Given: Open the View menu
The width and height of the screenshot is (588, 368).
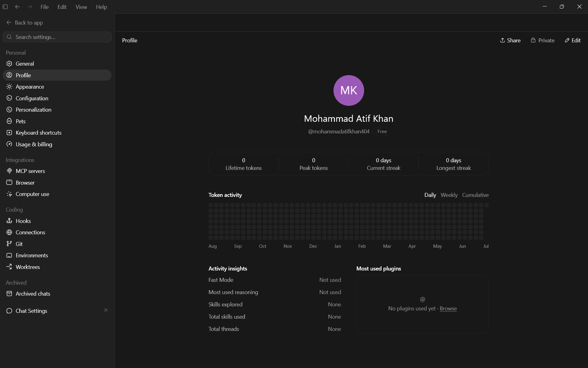Looking at the screenshot, I should [x=81, y=7].
